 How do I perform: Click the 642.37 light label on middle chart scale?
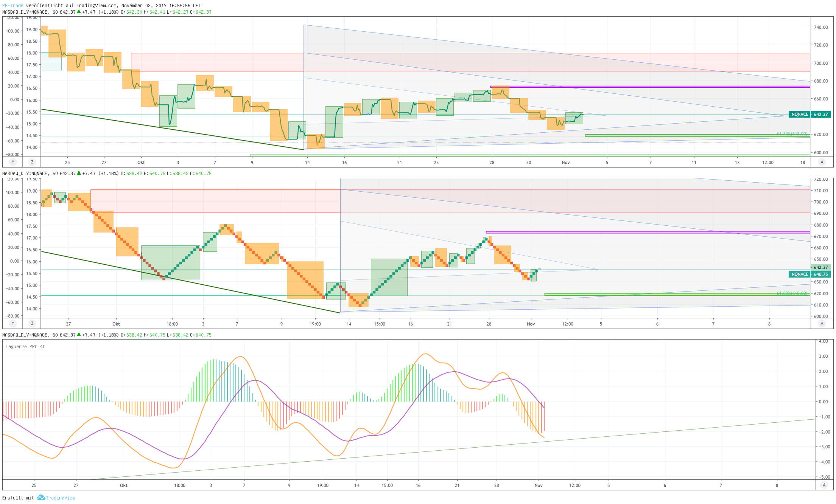coord(821,267)
